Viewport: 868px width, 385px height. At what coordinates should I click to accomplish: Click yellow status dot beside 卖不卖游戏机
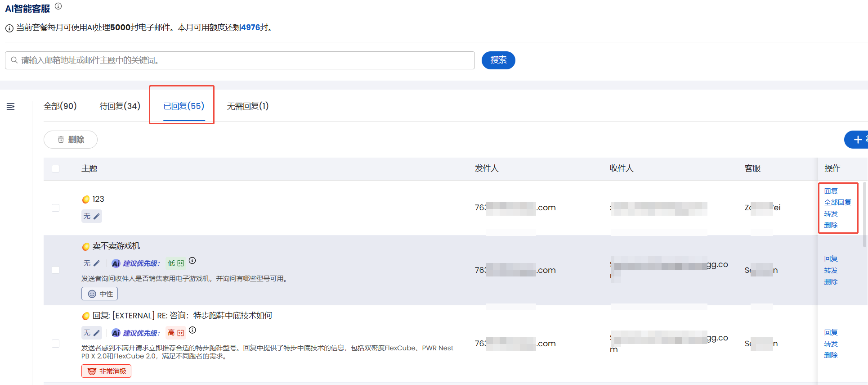(86, 246)
